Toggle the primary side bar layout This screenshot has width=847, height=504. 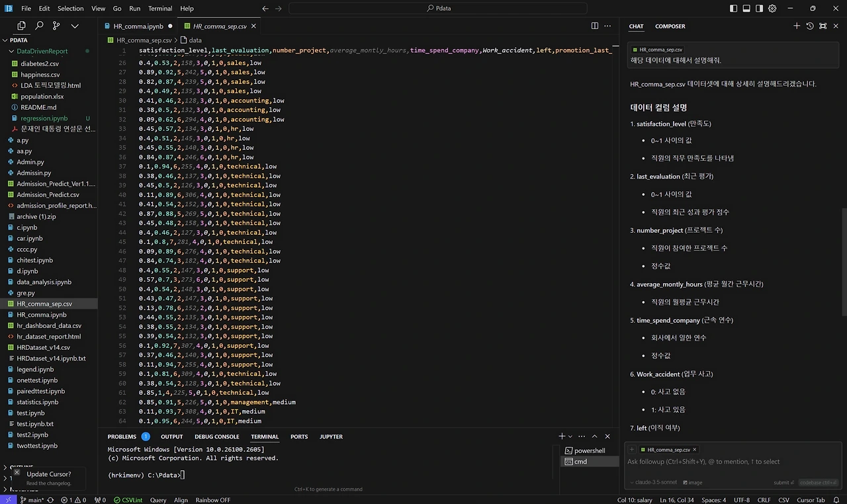click(733, 9)
